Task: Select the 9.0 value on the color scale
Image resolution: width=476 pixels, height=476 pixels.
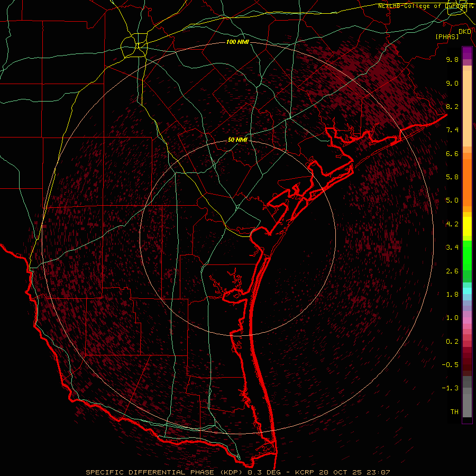Action: (x=452, y=83)
